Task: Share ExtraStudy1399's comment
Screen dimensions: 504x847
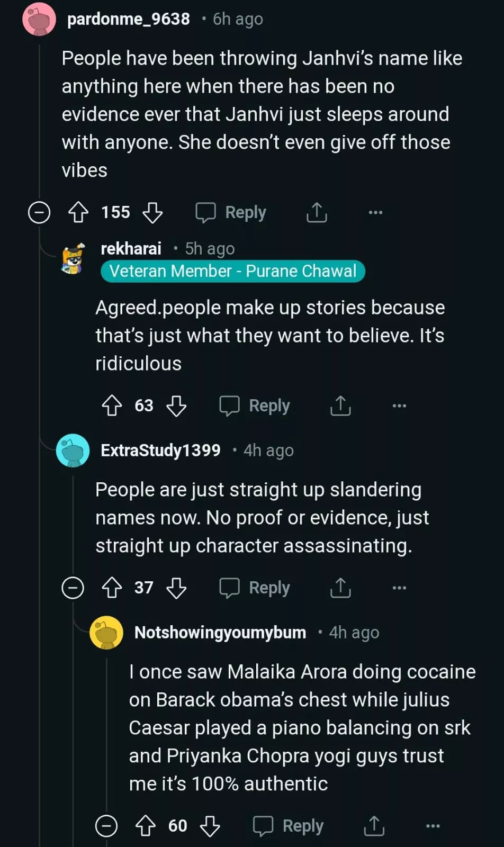Action: click(340, 588)
